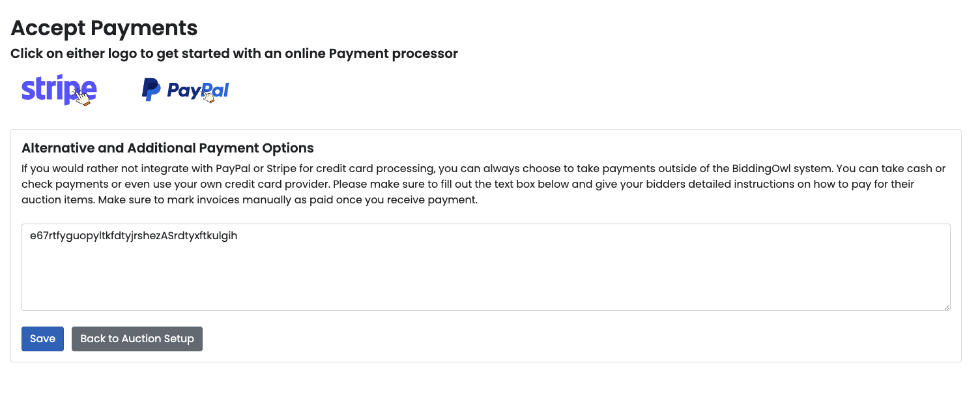Viewport: 980px width, 395px height.
Task: Click the 'Click on either logo' subheading
Action: pos(234,53)
